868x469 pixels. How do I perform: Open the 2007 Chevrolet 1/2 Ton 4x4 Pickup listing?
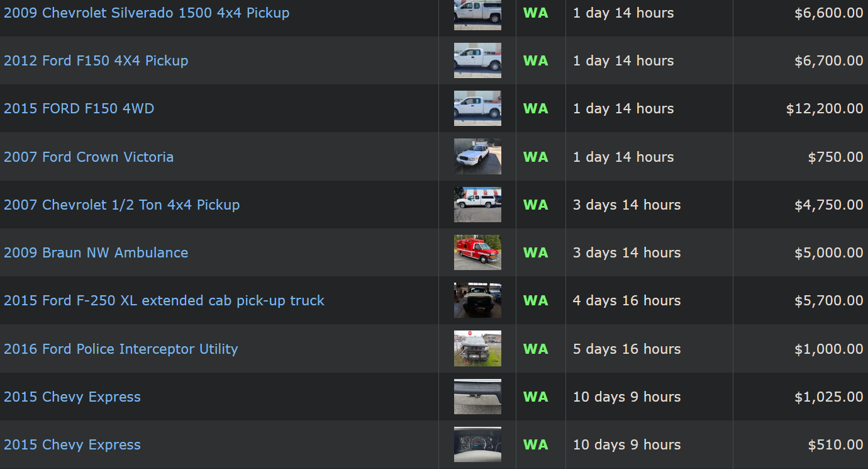pos(121,205)
